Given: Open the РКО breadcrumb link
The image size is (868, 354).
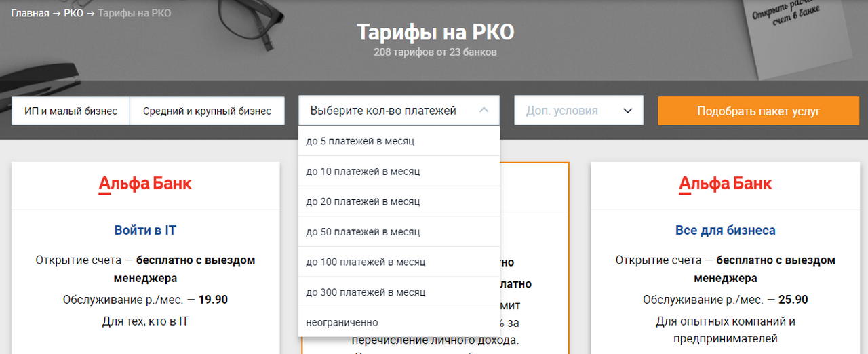Looking at the screenshot, I should coord(73,13).
